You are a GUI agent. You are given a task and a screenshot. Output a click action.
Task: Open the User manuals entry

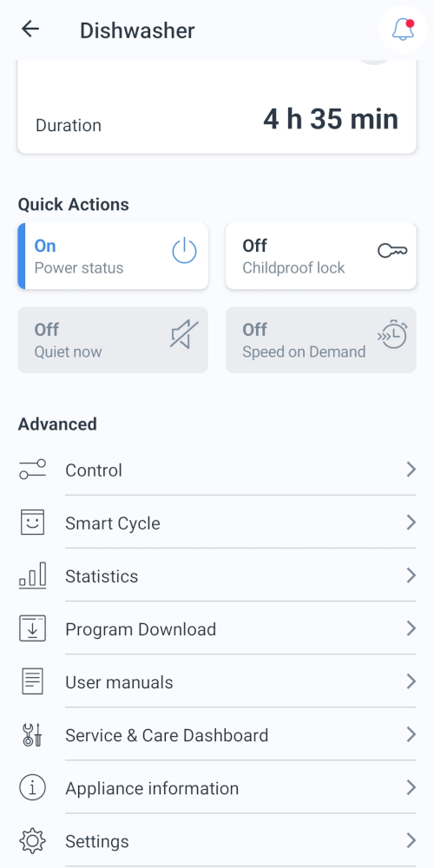(217, 682)
